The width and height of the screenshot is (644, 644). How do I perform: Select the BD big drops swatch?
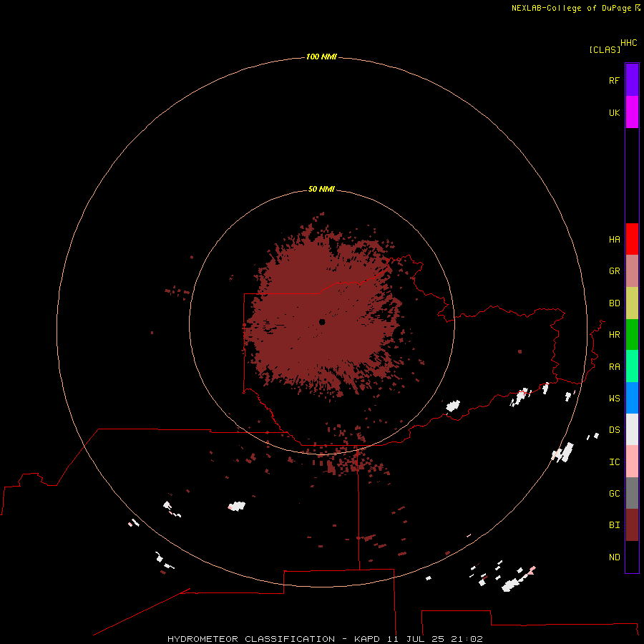[632, 303]
